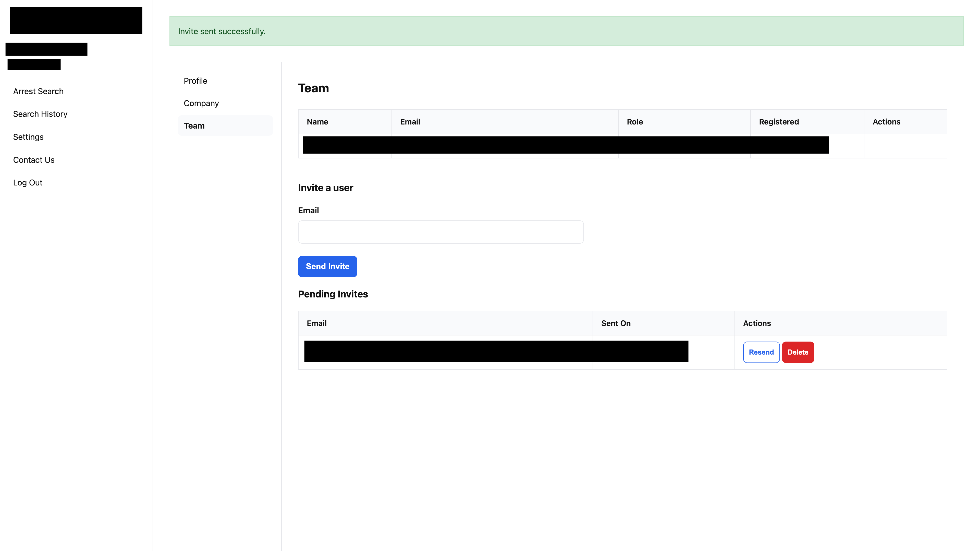This screenshot has height=551, width=980.
Task: Switch to the Profile tab
Action: [195, 81]
